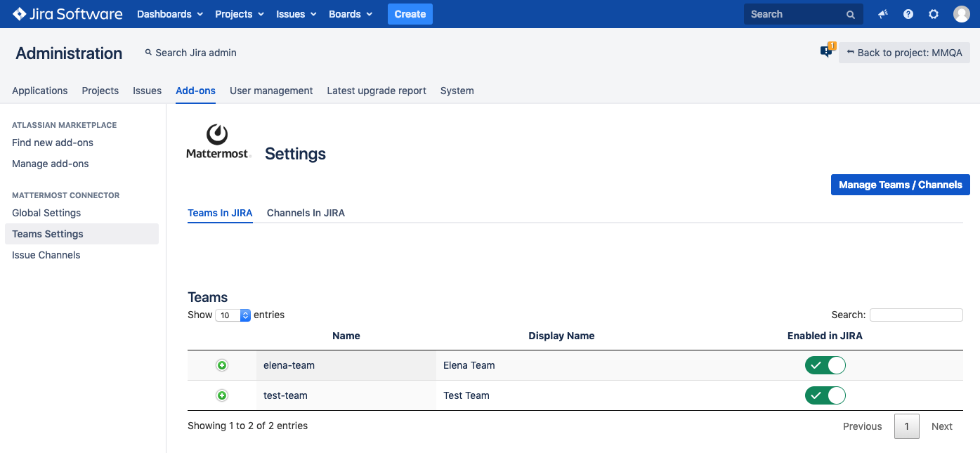980x453 pixels.
Task: Switch to Channels In JIRA tab
Action: click(x=306, y=213)
